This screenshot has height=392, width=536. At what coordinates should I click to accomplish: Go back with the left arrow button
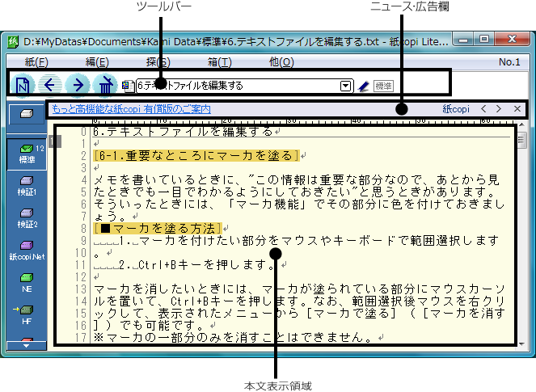[x=51, y=84]
